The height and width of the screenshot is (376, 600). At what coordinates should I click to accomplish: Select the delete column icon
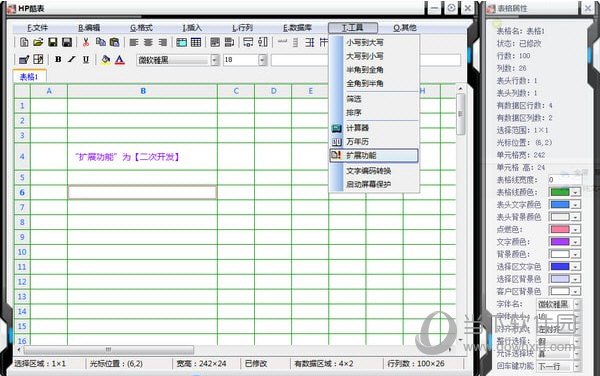(263, 42)
